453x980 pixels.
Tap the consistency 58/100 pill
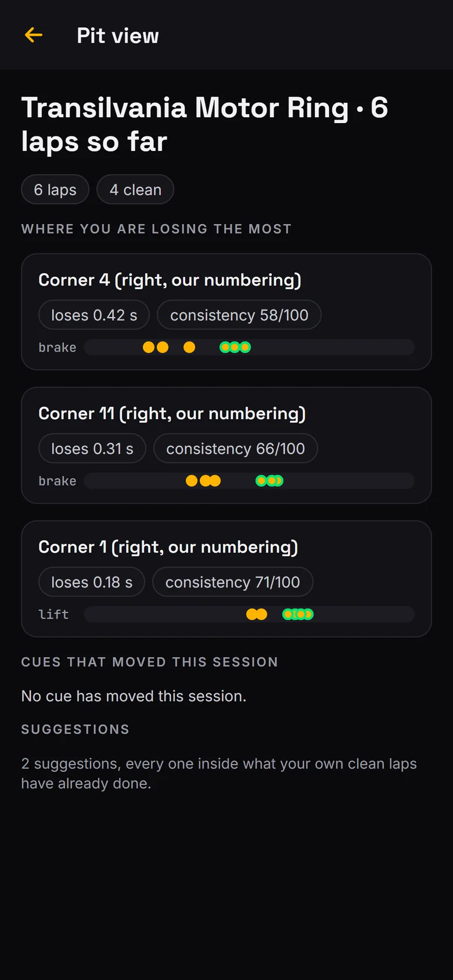(239, 315)
